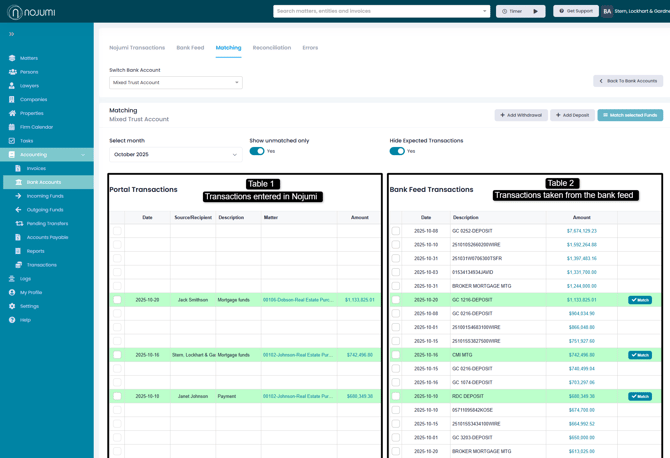Click Back To Bank Accounts button

point(628,81)
